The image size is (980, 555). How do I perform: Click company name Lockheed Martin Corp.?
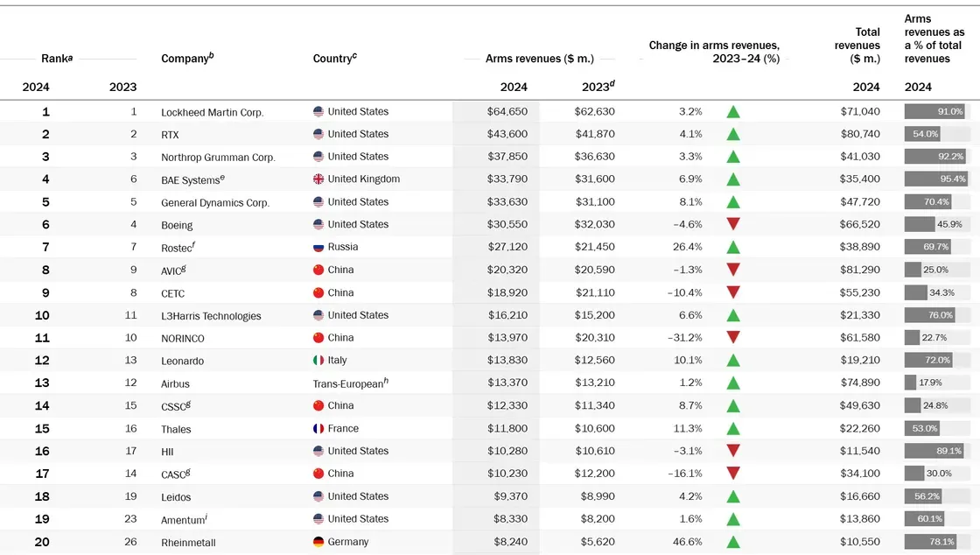pyautogui.click(x=213, y=113)
